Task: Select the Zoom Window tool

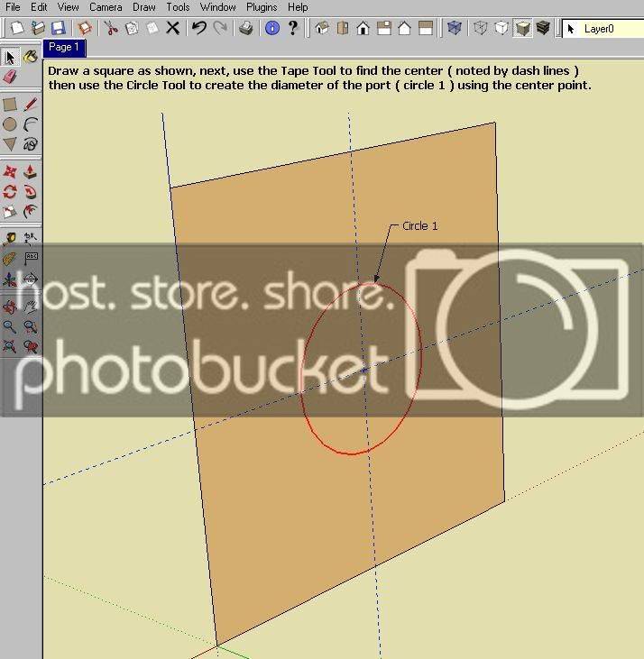Action: pyautogui.click(x=31, y=326)
